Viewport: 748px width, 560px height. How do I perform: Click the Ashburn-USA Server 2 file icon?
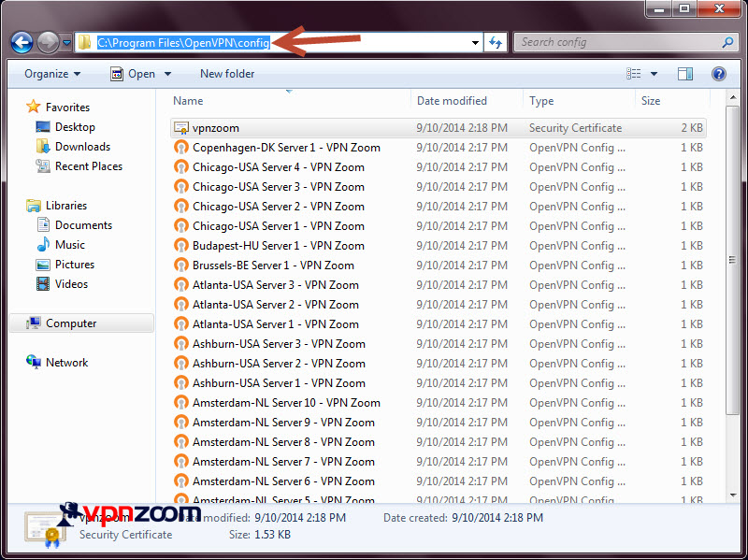(x=180, y=364)
